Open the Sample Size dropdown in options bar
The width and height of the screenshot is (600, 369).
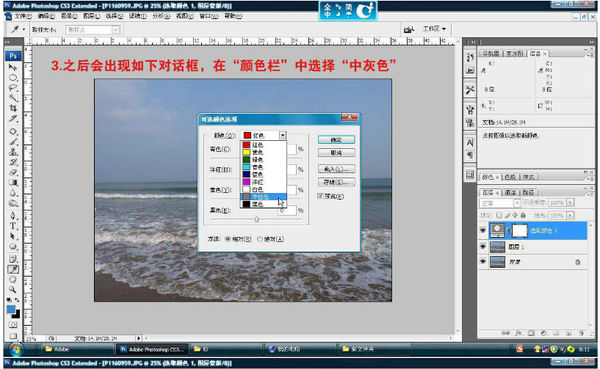coord(93,29)
